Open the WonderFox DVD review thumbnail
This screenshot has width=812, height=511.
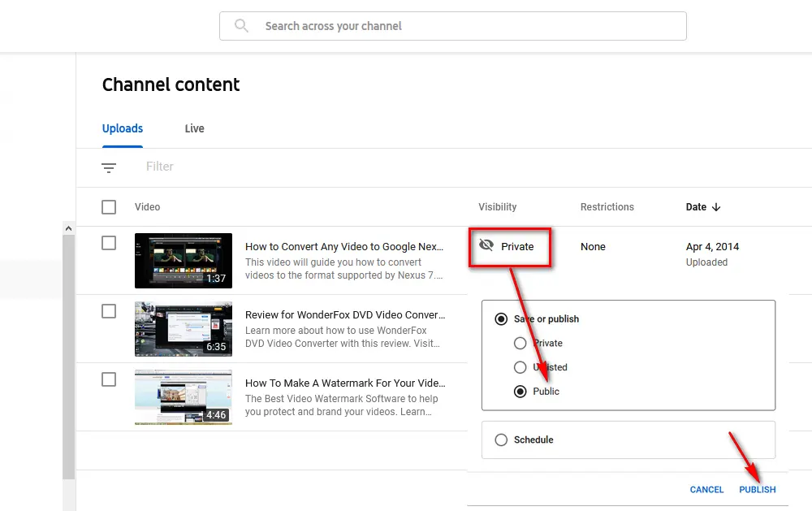coord(184,329)
